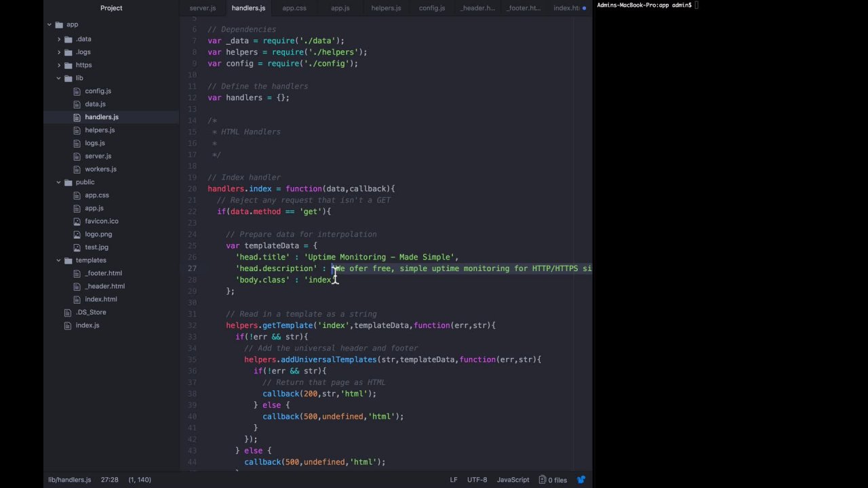868x488 pixels.
Task: Click the 'Uptime Monitoring - Made Simple' string
Action: 378,258
